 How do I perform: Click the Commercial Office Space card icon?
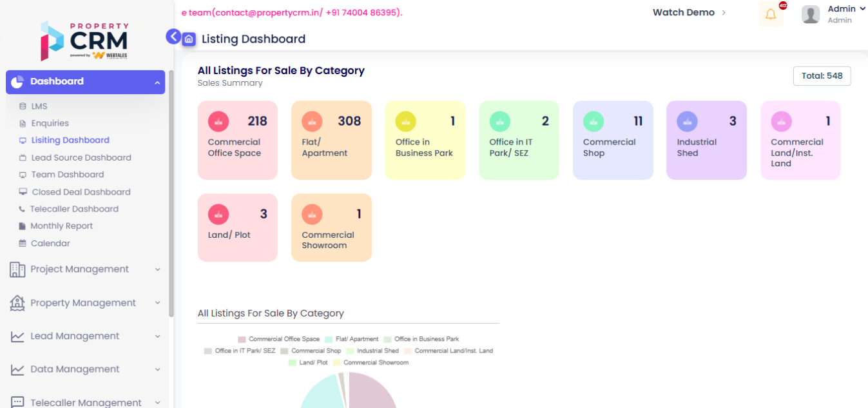[218, 121]
